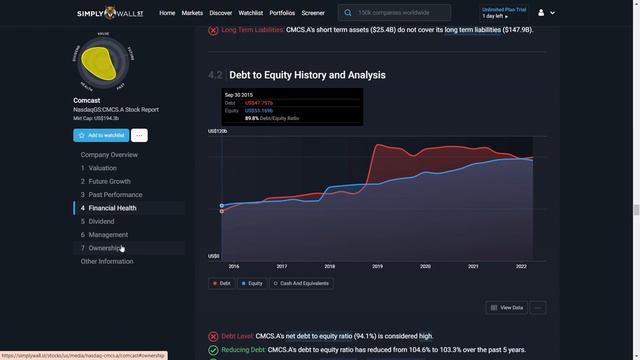This screenshot has height=360, width=640.
Task: Click the blue Equity data point marker
Action: pos(222,206)
